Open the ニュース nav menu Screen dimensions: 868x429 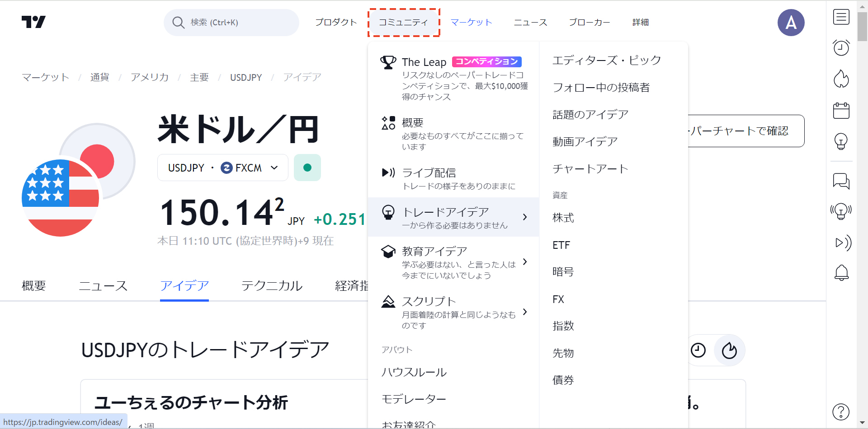pos(530,23)
